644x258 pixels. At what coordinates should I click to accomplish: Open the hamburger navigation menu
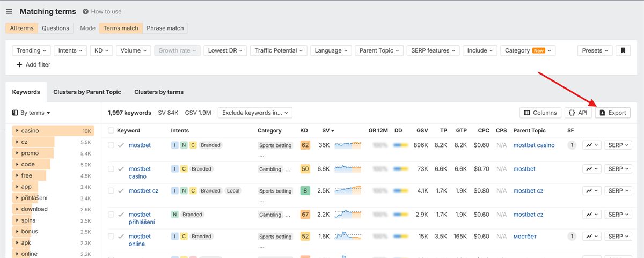(x=9, y=11)
